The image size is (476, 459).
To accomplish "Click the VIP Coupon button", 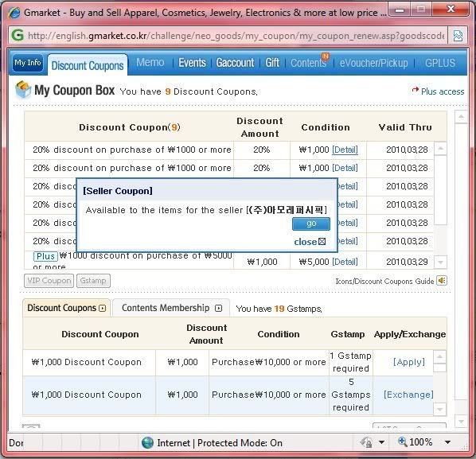I will [49, 281].
